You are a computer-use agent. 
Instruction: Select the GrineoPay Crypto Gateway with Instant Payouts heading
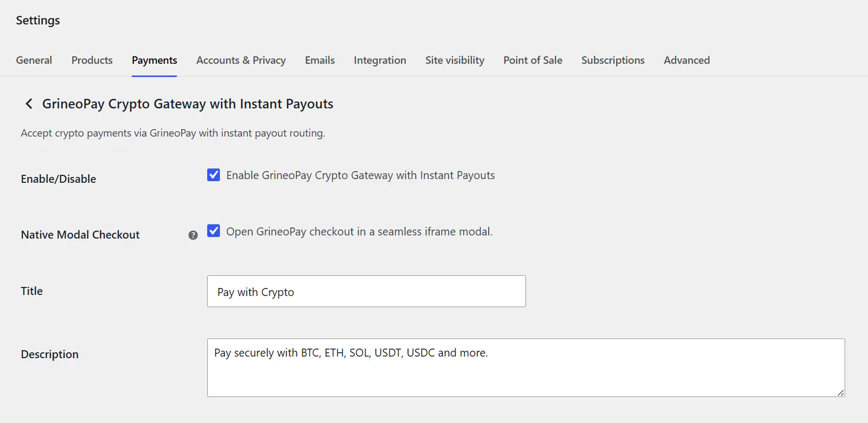[x=188, y=104]
